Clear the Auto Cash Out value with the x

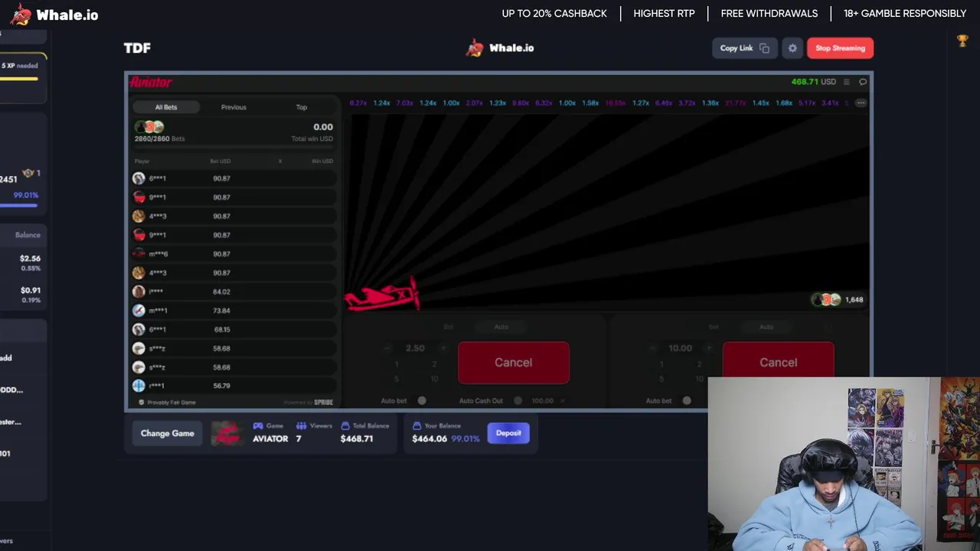563,401
